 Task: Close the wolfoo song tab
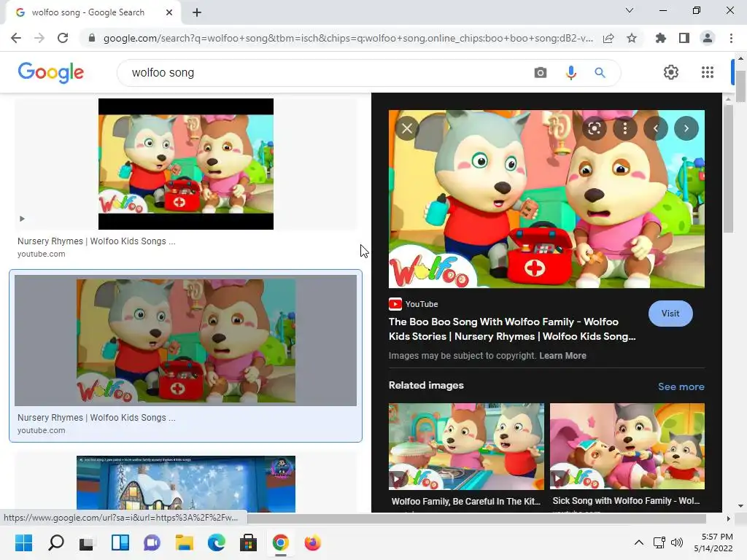169,12
